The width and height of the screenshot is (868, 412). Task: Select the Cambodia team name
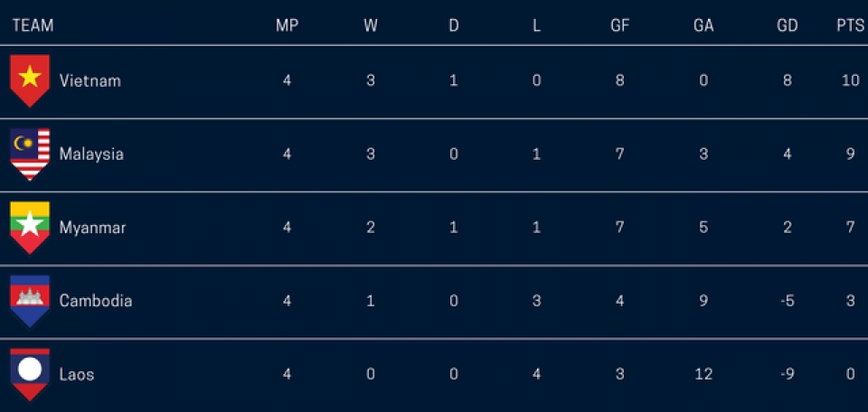[x=95, y=301]
